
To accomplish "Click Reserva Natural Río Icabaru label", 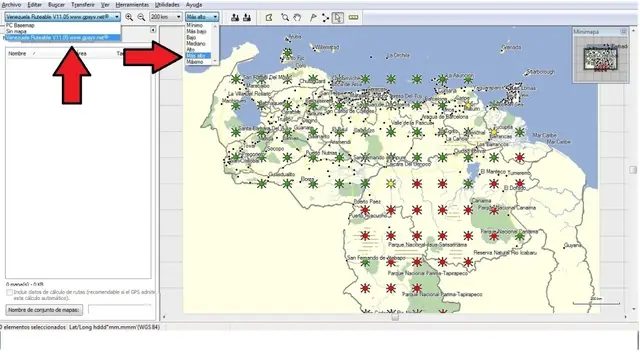I will 505,253.
